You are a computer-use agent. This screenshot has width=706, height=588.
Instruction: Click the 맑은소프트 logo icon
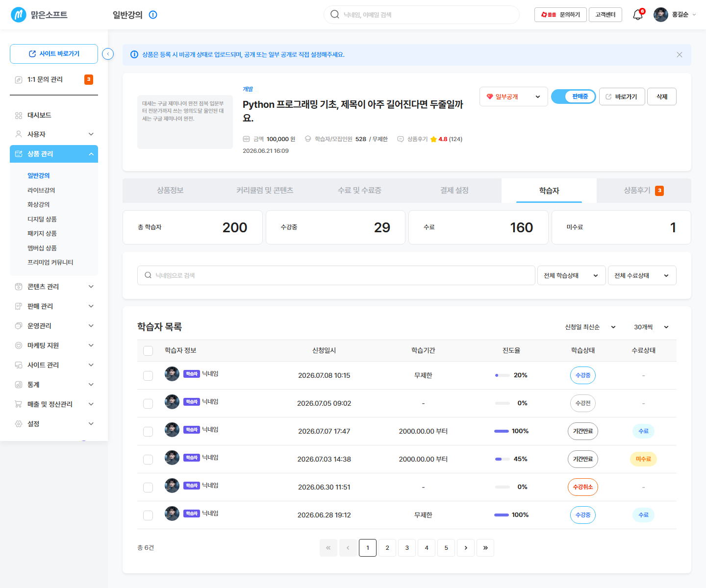pos(19,15)
